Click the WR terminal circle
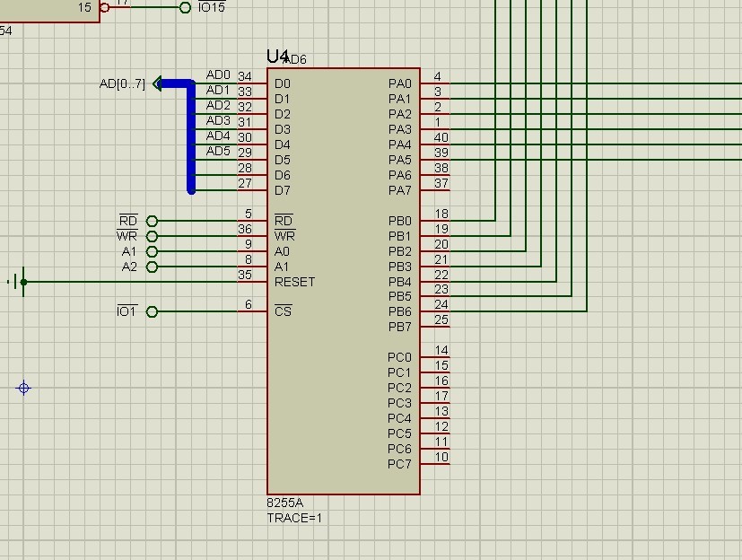 pyautogui.click(x=152, y=236)
